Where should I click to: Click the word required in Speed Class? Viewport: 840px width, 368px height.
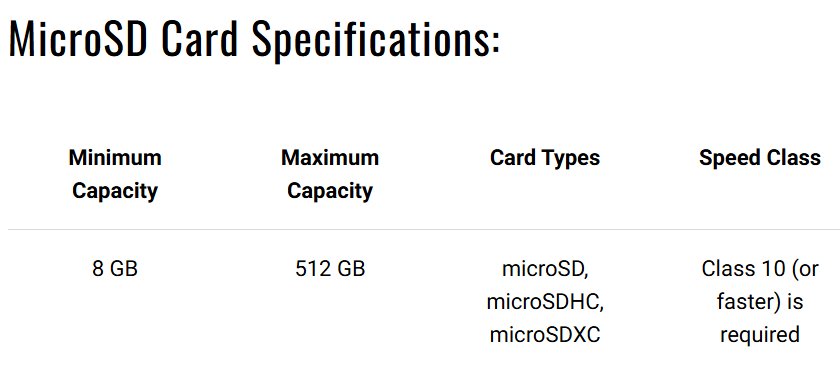point(760,335)
